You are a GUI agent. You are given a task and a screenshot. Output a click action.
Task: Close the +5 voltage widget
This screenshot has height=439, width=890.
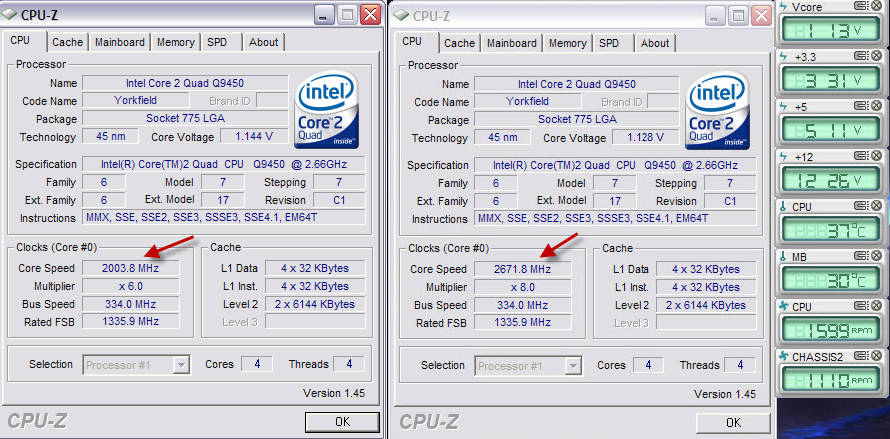tap(876, 106)
